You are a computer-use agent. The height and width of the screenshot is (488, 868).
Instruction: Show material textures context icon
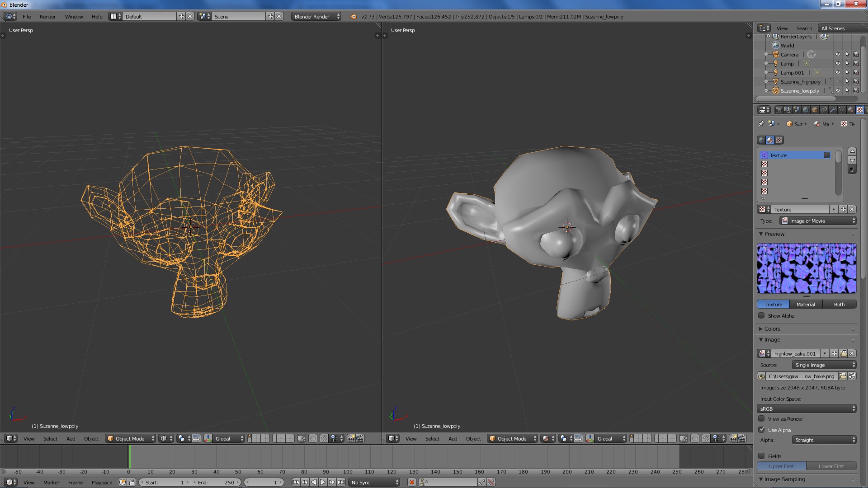[x=770, y=140]
